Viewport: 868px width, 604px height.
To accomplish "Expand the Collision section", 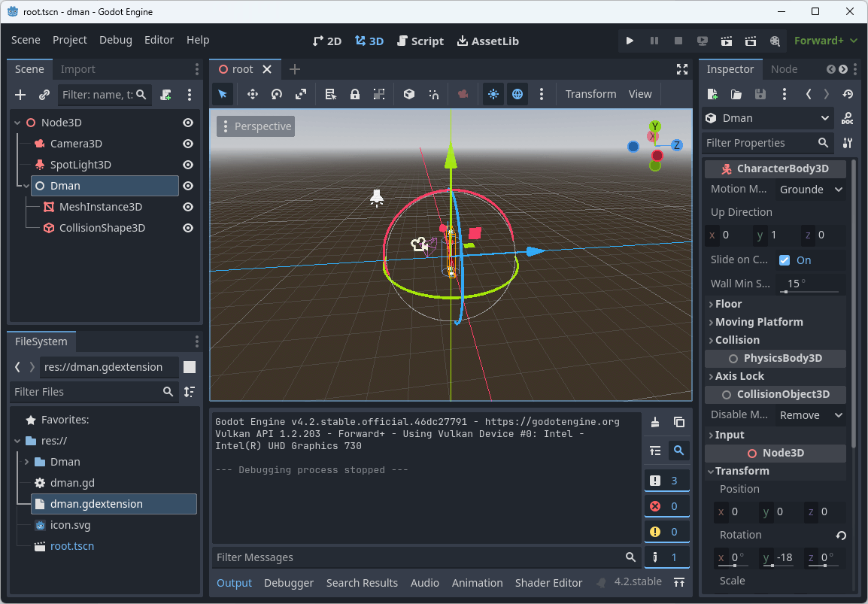I will point(775,340).
